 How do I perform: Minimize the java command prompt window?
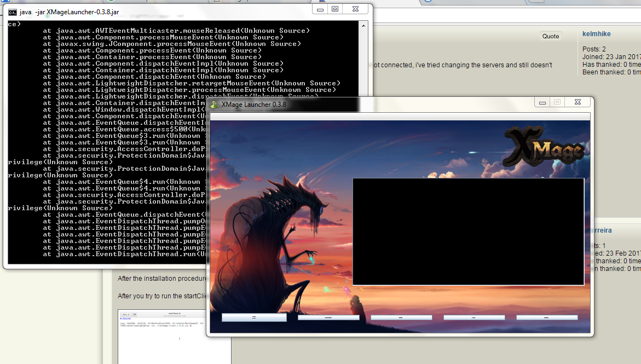point(321,9)
